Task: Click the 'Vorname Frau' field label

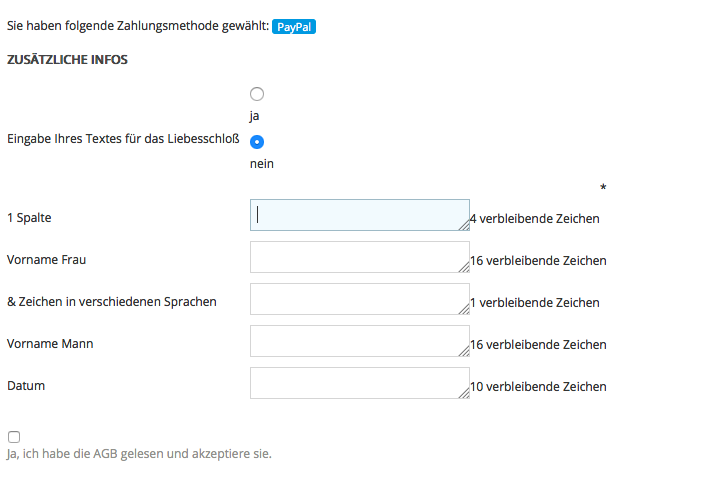Action: (x=46, y=260)
